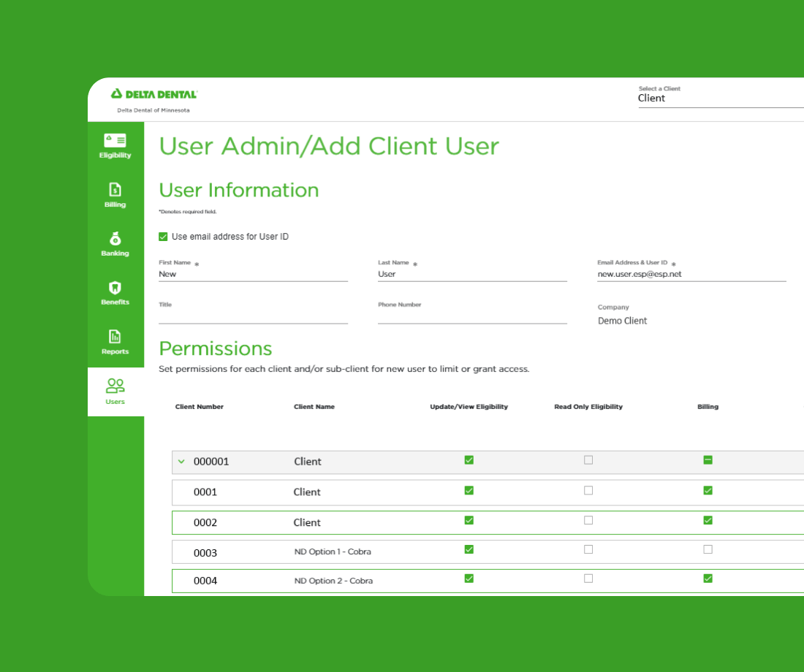The width and height of the screenshot is (804, 672).
Task: Toggle Read Only Eligibility for sub-client 0003
Action: tap(588, 549)
